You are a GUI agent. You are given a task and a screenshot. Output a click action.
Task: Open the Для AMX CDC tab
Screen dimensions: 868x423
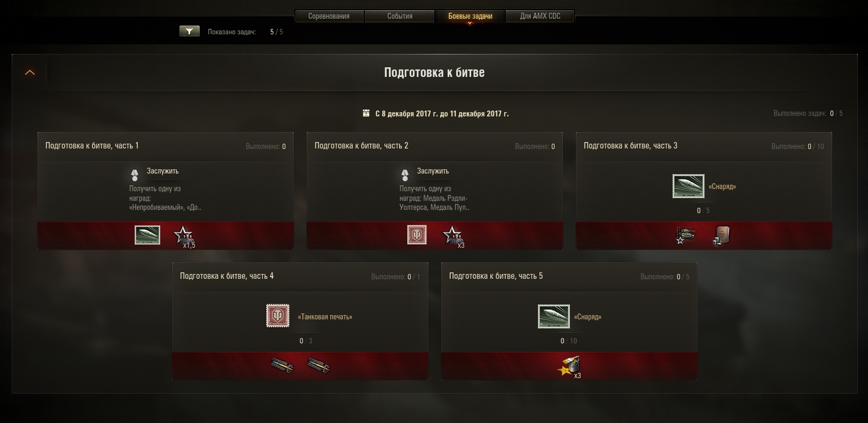[x=540, y=16]
